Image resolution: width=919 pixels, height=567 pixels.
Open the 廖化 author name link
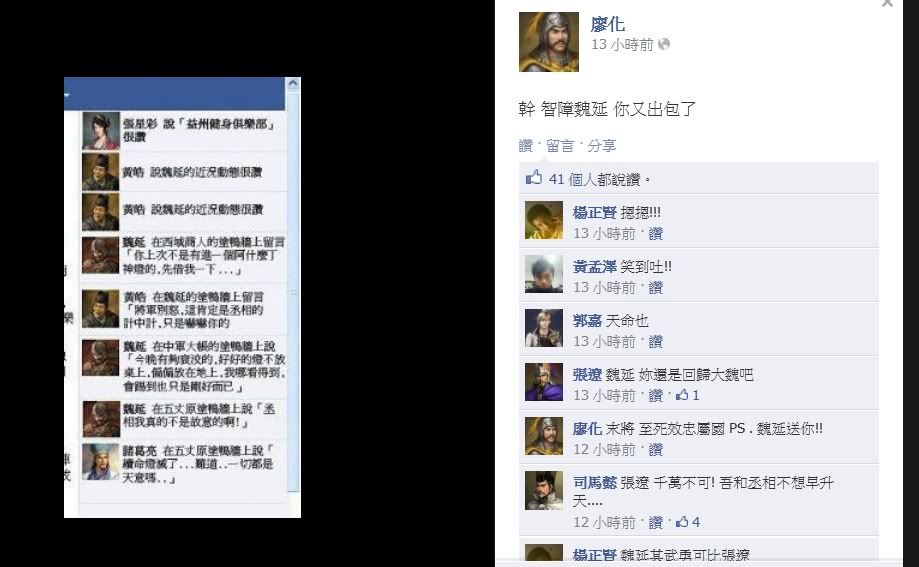click(608, 24)
